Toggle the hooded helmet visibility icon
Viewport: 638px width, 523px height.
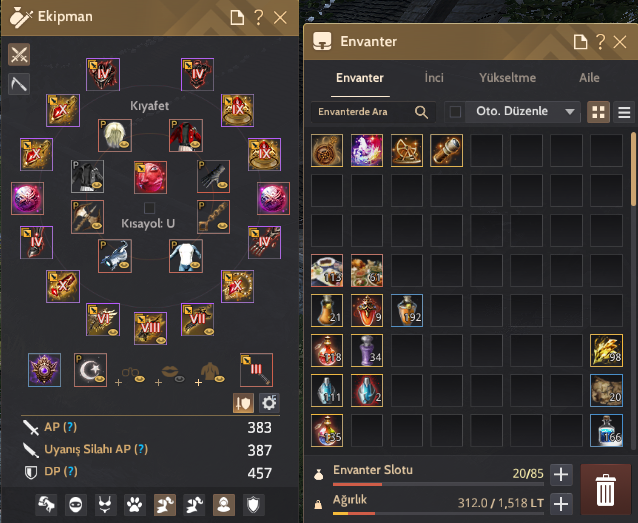(223, 505)
